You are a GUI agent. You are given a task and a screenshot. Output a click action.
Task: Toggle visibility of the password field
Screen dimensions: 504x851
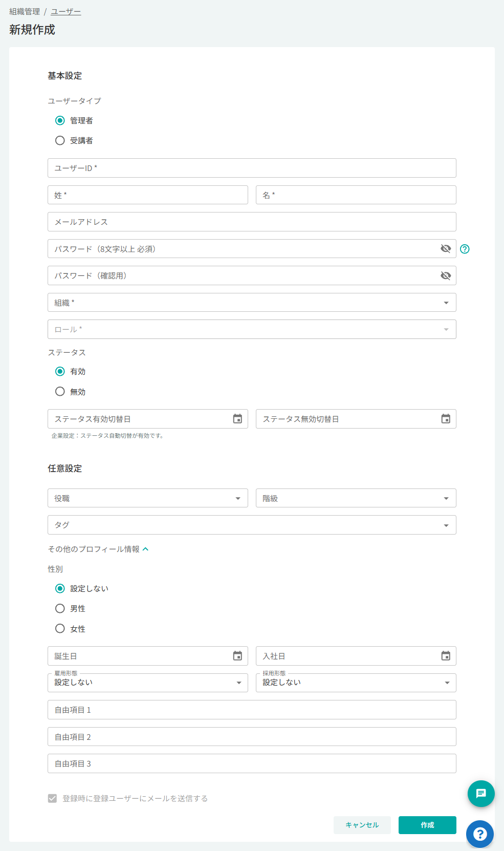point(446,249)
